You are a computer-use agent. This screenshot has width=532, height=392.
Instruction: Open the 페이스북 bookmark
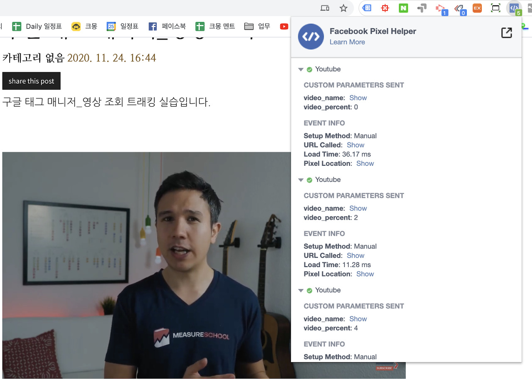167,27
